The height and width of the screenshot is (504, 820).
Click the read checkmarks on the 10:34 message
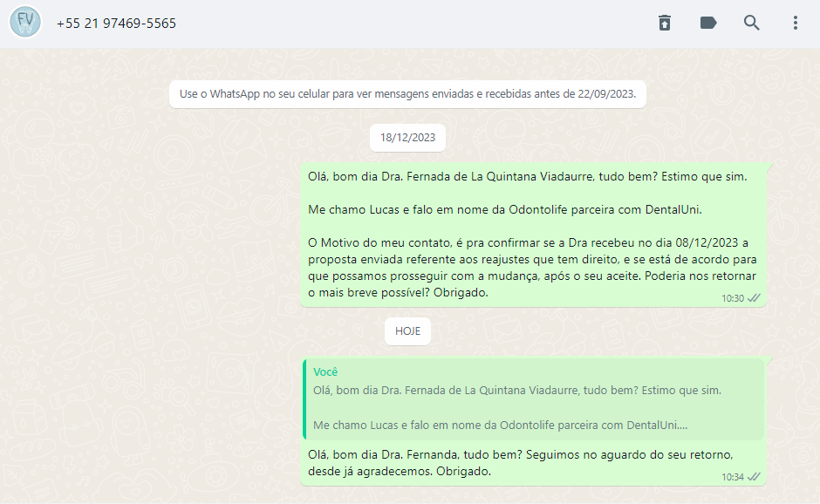(x=754, y=477)
